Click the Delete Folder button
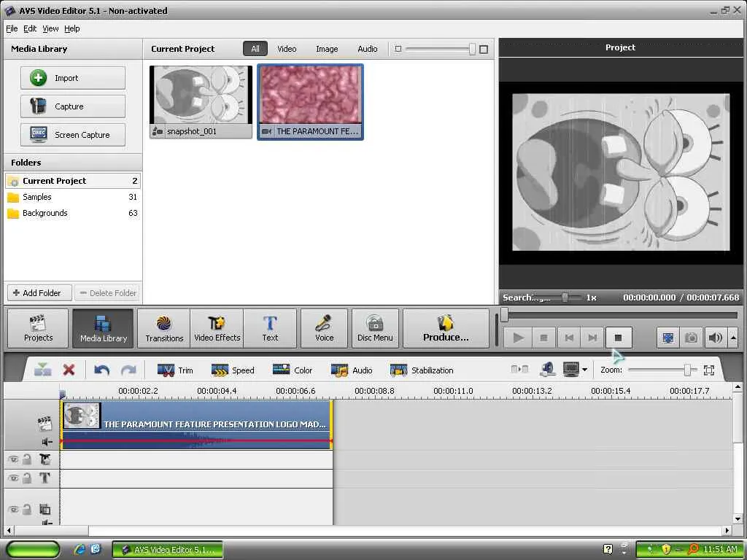747x560 pixels. point(108,293)
